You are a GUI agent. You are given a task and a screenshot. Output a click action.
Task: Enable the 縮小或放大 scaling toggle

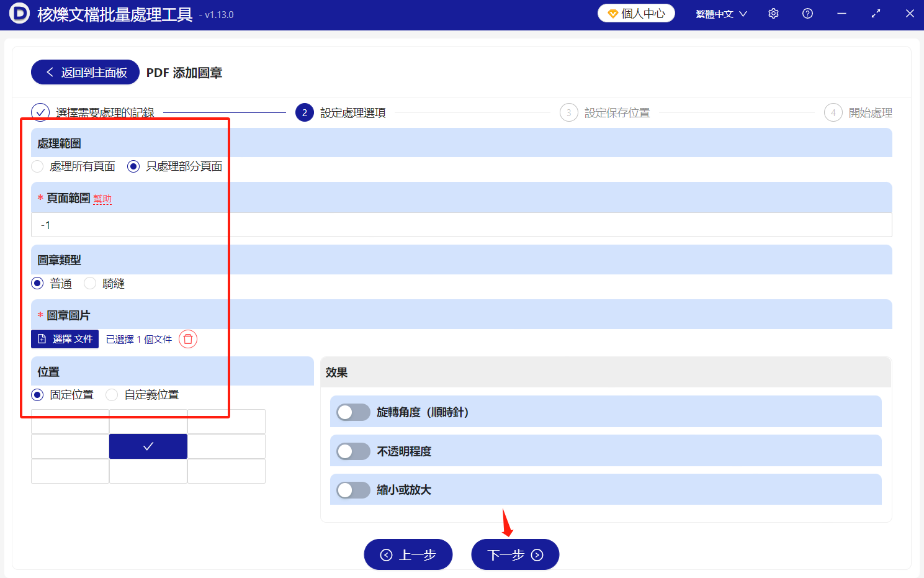pos(352,490)
